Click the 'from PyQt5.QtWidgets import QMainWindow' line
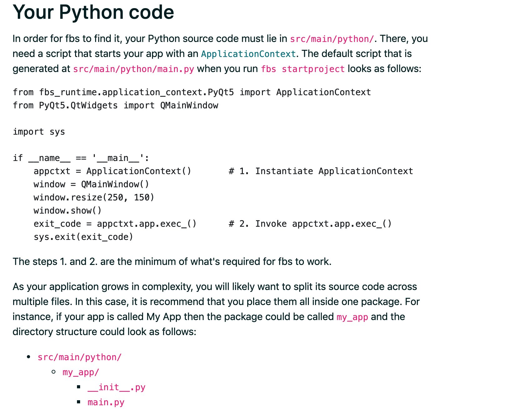The image size is (532, 409). click(x=115, y=105)
